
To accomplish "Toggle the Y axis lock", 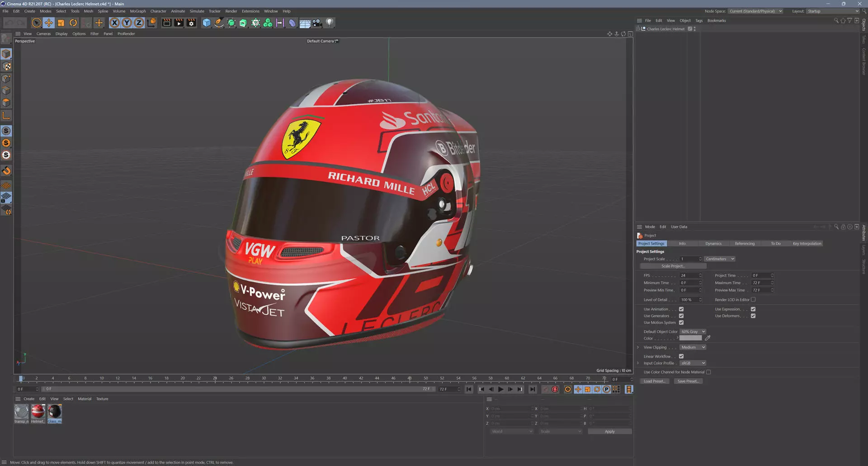I will tap(127, 23).
